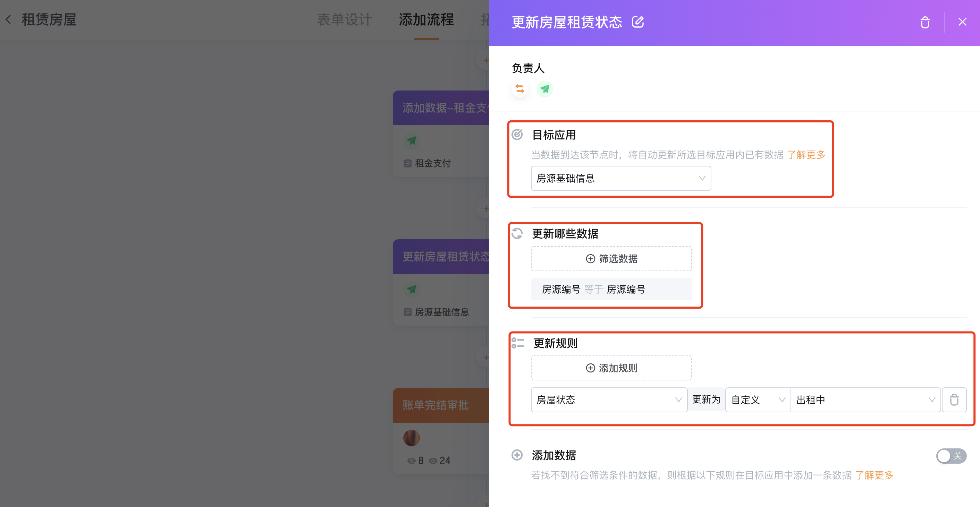Click the orange swap icon under 负责人

tap(520, 89)
